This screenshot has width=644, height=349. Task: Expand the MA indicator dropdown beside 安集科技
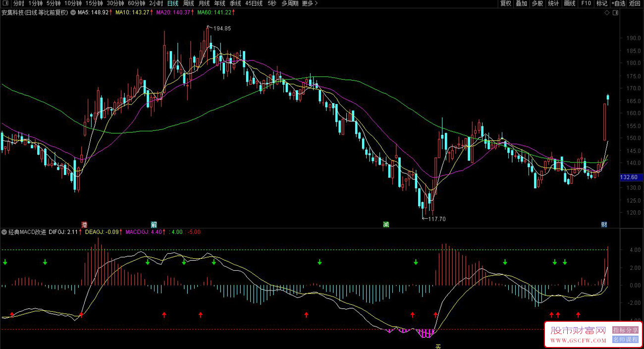coord(73,13)
